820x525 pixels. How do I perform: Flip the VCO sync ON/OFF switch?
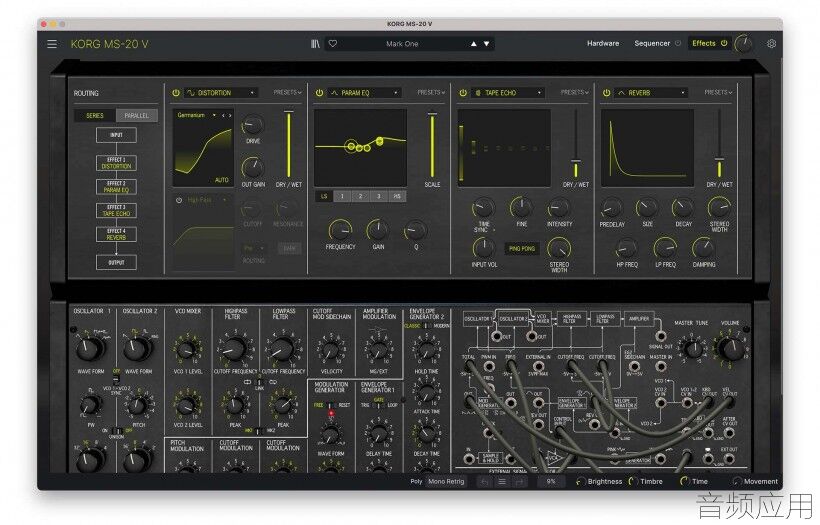point(116,378)
